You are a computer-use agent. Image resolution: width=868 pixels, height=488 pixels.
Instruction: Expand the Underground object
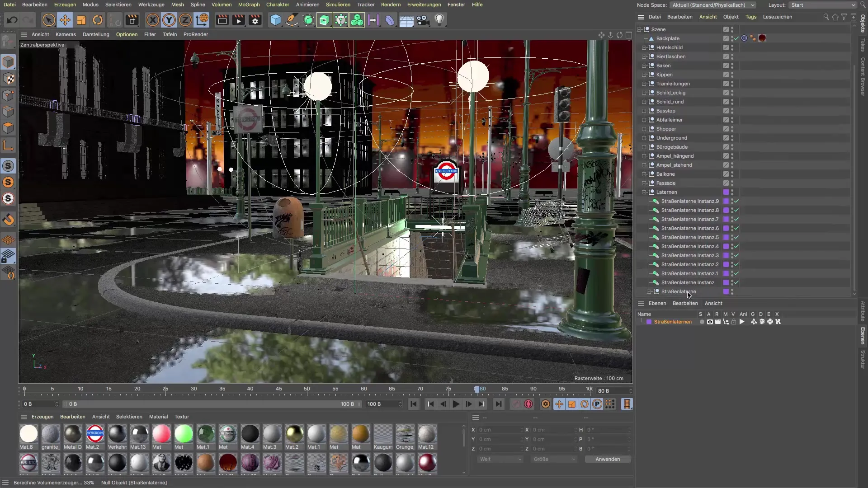644,138
